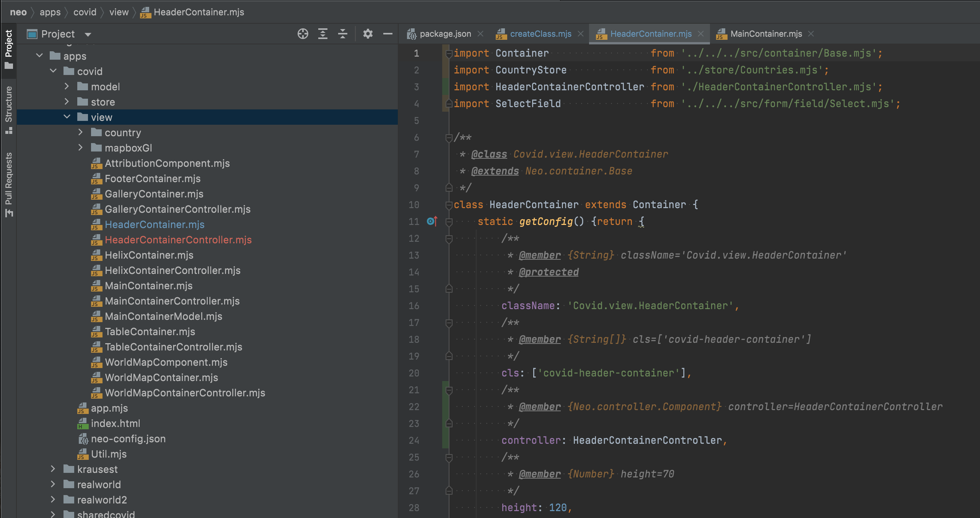Click the Collapse All icon in Project panel
980x518 pixels.
tap(343, 34)
